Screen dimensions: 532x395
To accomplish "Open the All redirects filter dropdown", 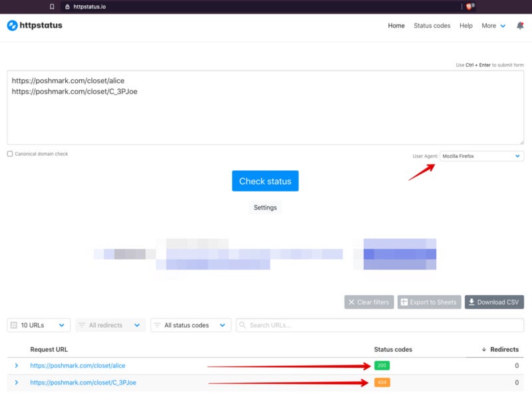I will [x=110, y=325].
